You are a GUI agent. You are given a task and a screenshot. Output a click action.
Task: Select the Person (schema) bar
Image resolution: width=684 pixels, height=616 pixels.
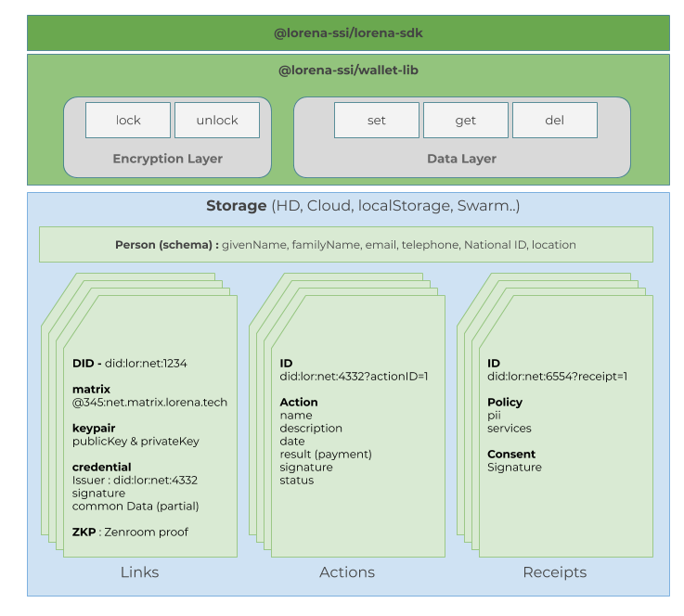tap(346, 245)
